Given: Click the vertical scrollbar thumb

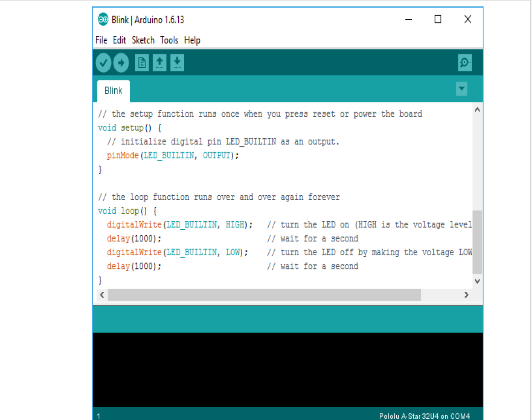Looking at the screenshot, I should (x=477, y=242).
